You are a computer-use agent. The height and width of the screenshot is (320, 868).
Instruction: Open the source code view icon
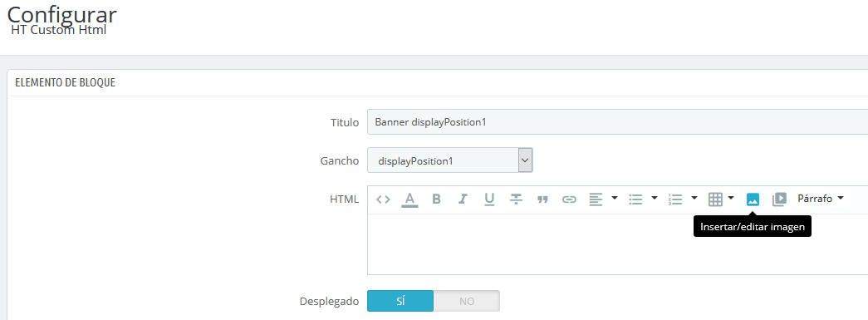383,199
